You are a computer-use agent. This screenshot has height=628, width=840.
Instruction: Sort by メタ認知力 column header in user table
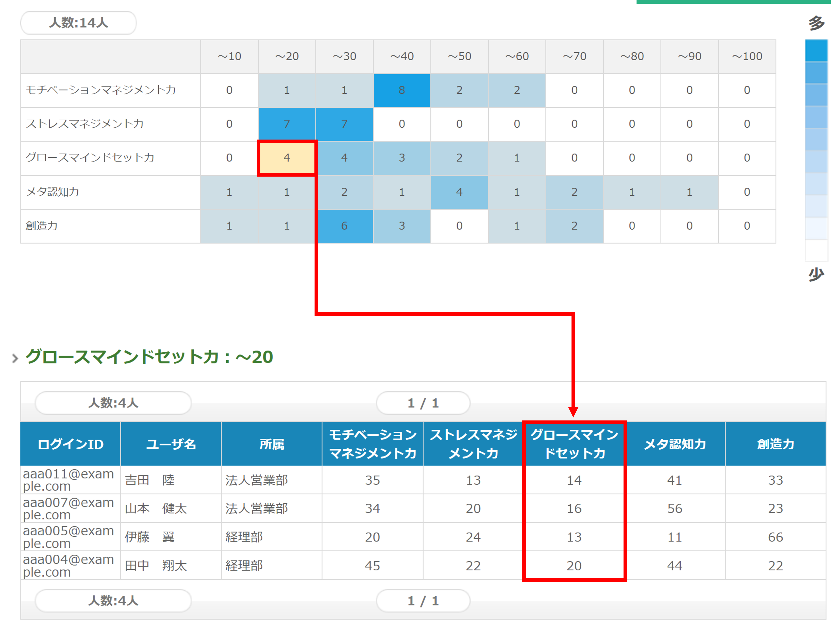pyautogui.click(x=675, y=444)
